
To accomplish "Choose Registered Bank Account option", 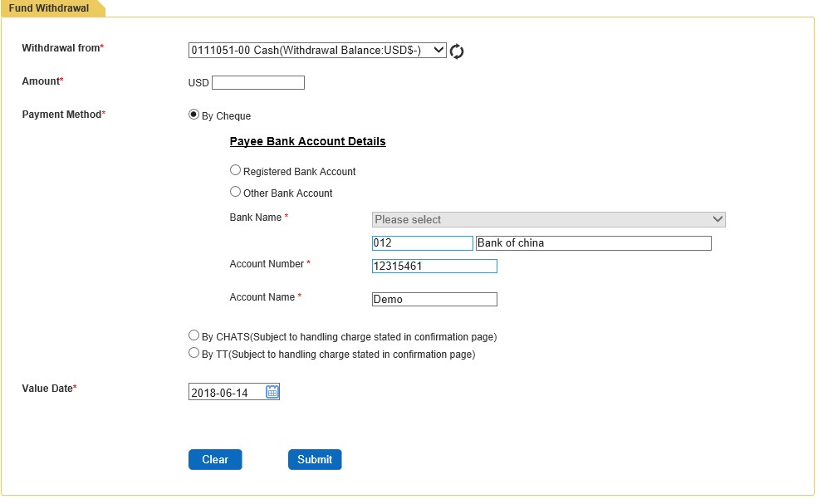I will point(235,170).
